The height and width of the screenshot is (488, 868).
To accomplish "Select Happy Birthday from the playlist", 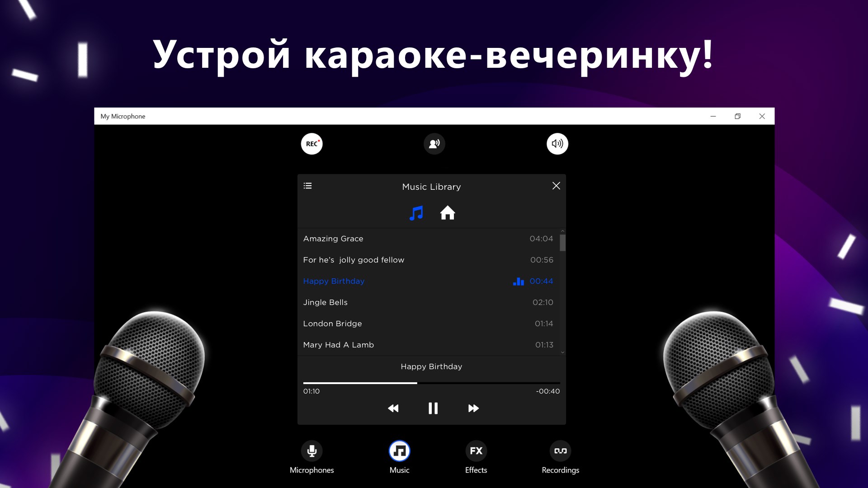I will click(x=334, y=281).
